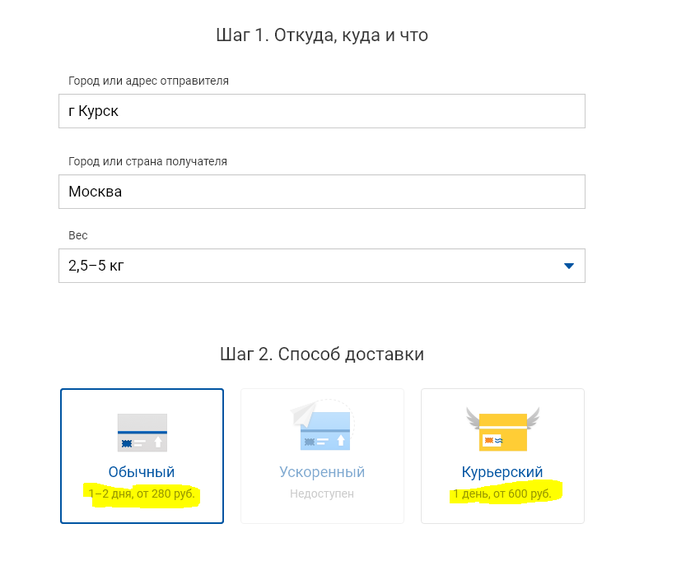Open the weight list via blue arrow

(568, 266)
